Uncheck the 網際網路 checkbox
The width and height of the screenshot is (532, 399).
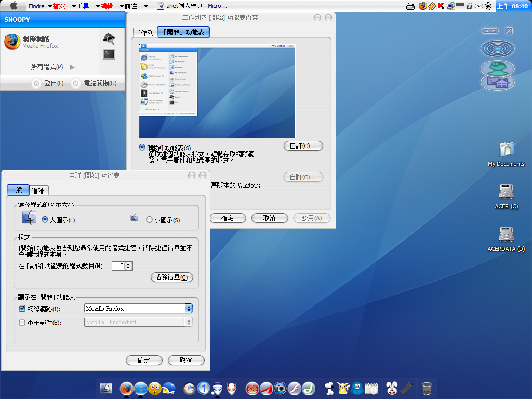pos(22,309)
